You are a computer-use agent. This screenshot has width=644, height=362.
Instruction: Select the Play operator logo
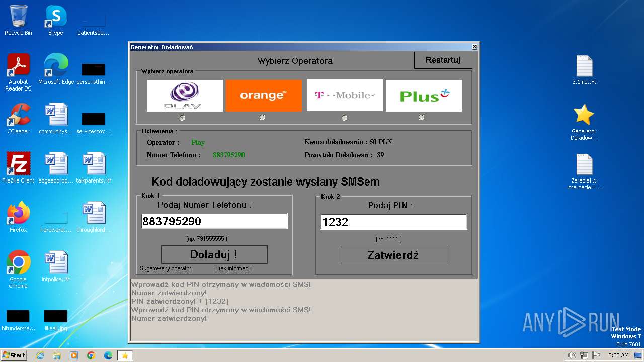185,96
